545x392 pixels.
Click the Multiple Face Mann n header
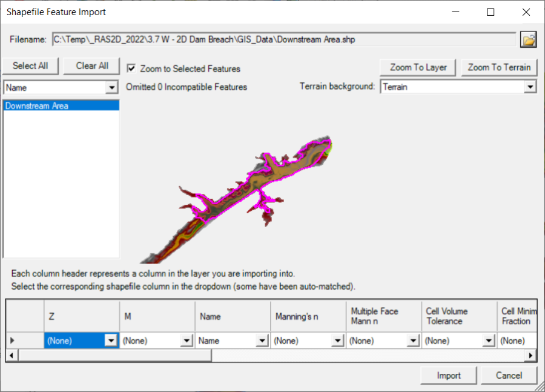coord(384,316)
